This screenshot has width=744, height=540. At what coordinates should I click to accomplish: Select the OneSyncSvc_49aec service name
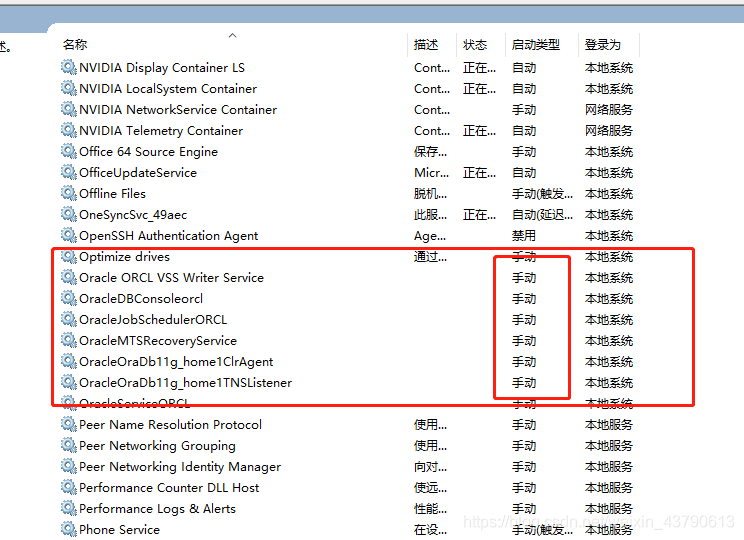(x=133, y=215)
